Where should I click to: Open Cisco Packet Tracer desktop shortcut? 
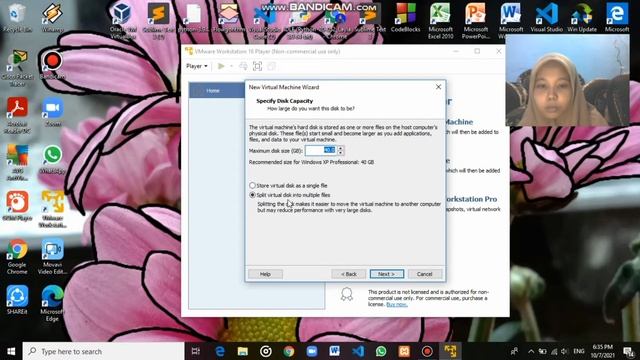pos(16,68)
